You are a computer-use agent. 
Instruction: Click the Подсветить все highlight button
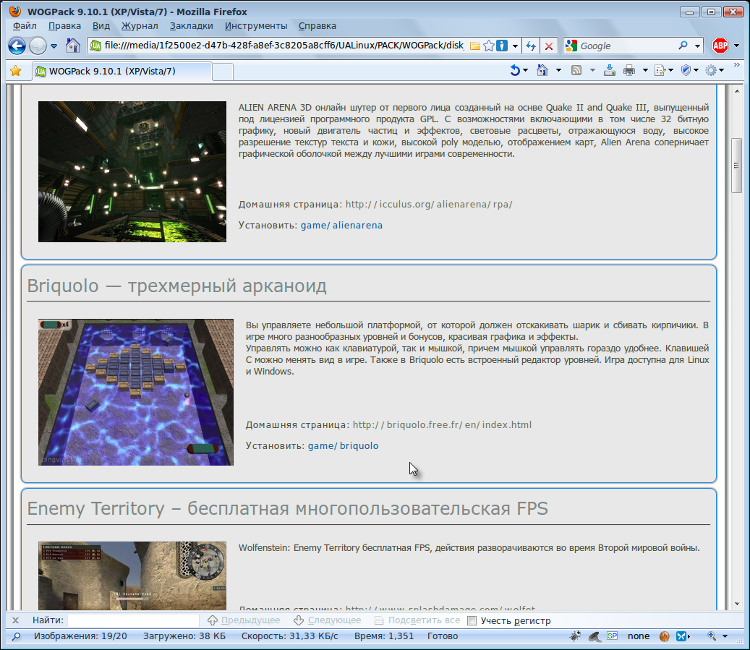click(417, 620)
